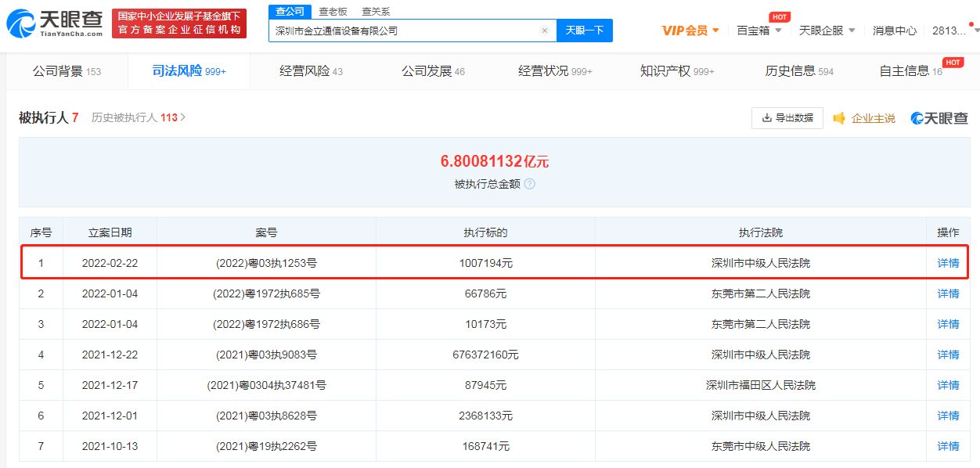Screen dimensions: 980x468
Task: Open the 百宝箱 dropdown
Action: 759,31
